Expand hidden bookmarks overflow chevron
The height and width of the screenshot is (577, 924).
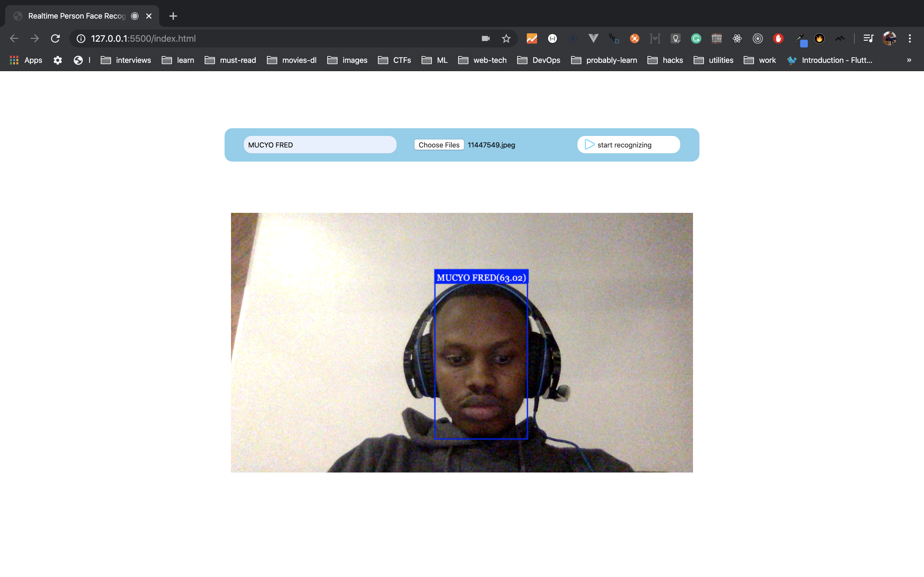coord(909,60)
